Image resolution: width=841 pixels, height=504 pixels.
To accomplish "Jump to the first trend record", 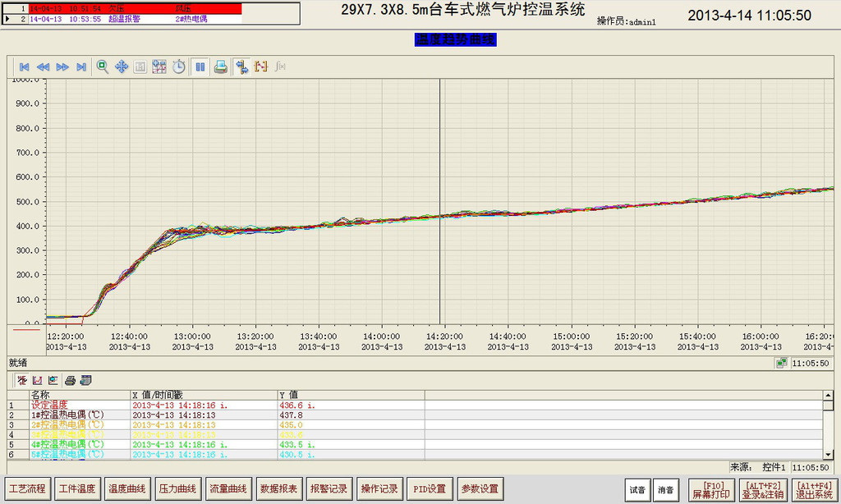I will click(24, 67).
